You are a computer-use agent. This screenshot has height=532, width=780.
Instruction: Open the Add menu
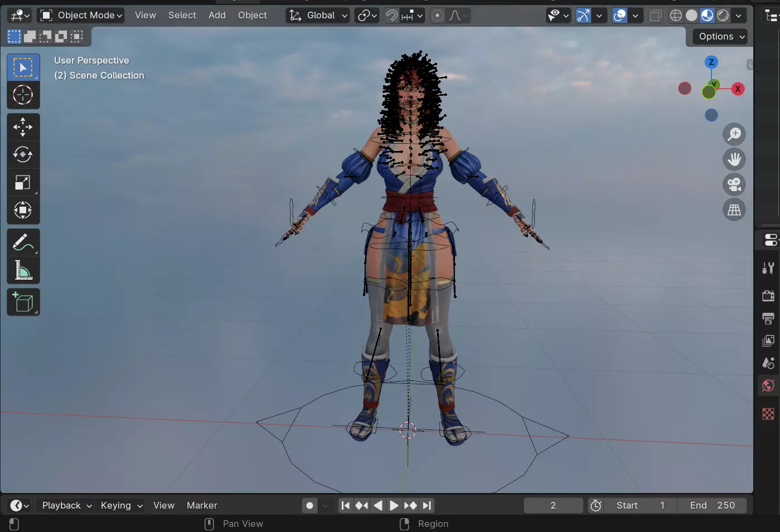click(217, 16)
